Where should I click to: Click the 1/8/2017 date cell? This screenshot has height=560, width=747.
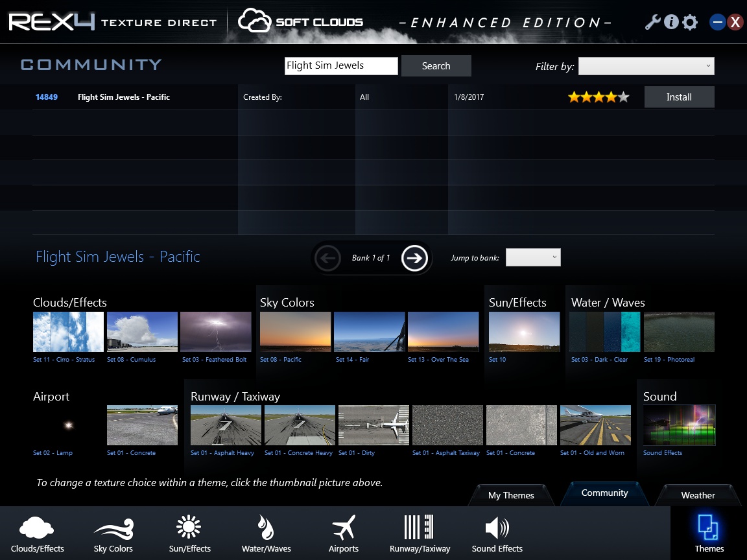(469, 97)
